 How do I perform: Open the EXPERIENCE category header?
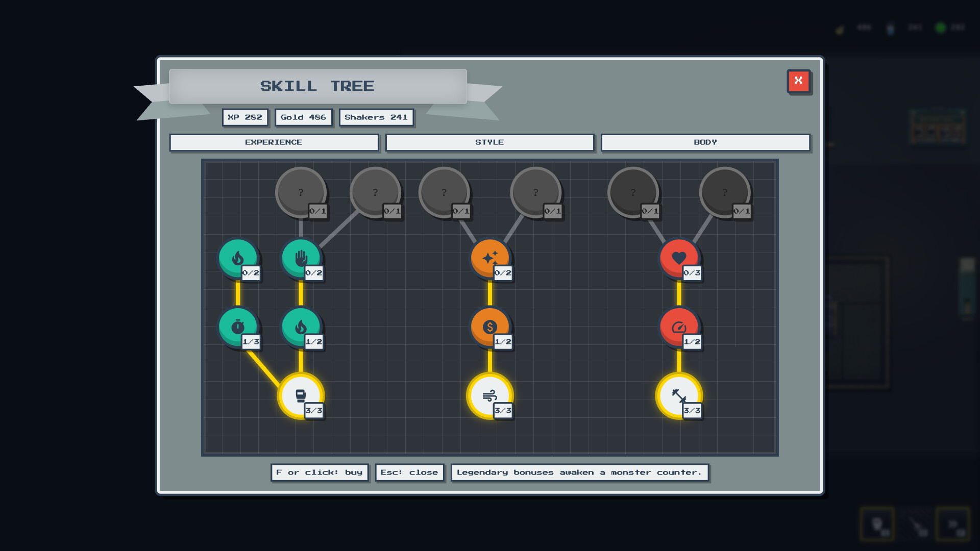click(x=274, y=142)
